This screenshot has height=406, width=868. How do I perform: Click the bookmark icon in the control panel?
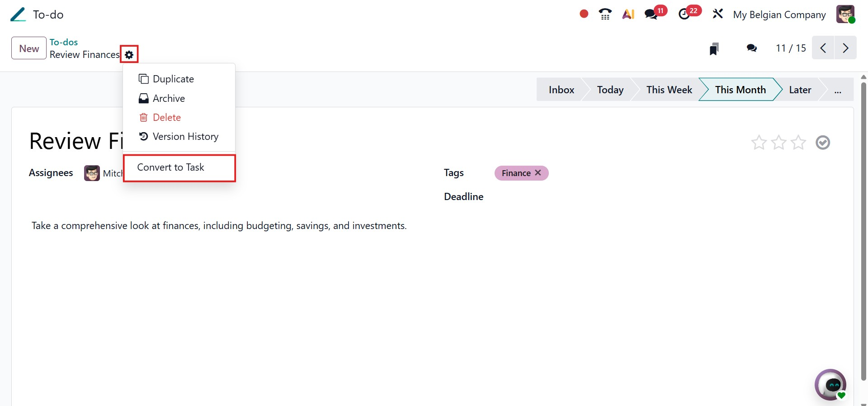714,48
